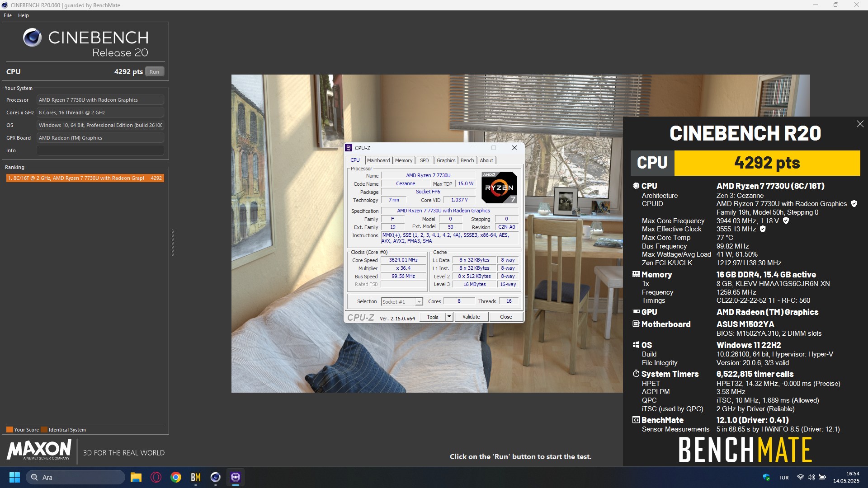Open the Help menu in Cinebench

point(24,15)
